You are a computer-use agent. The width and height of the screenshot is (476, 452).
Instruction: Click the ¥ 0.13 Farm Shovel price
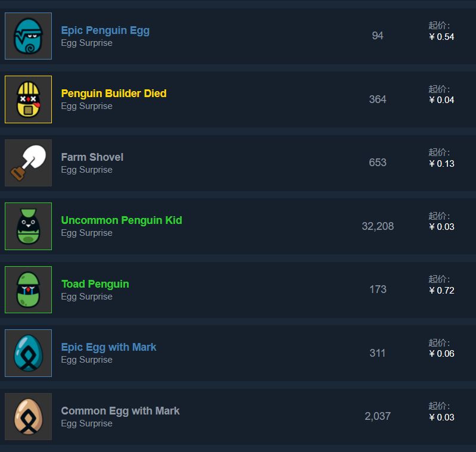pos(441,164)
